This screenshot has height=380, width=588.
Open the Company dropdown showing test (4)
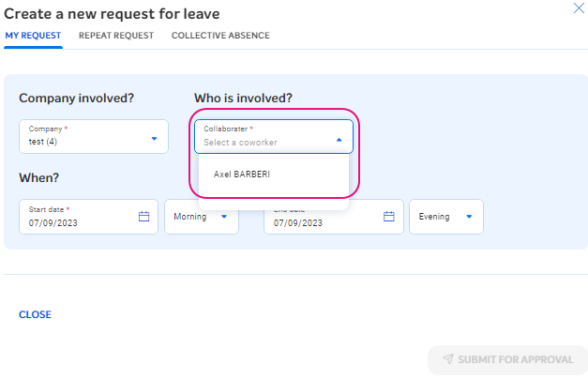[93, 137]
